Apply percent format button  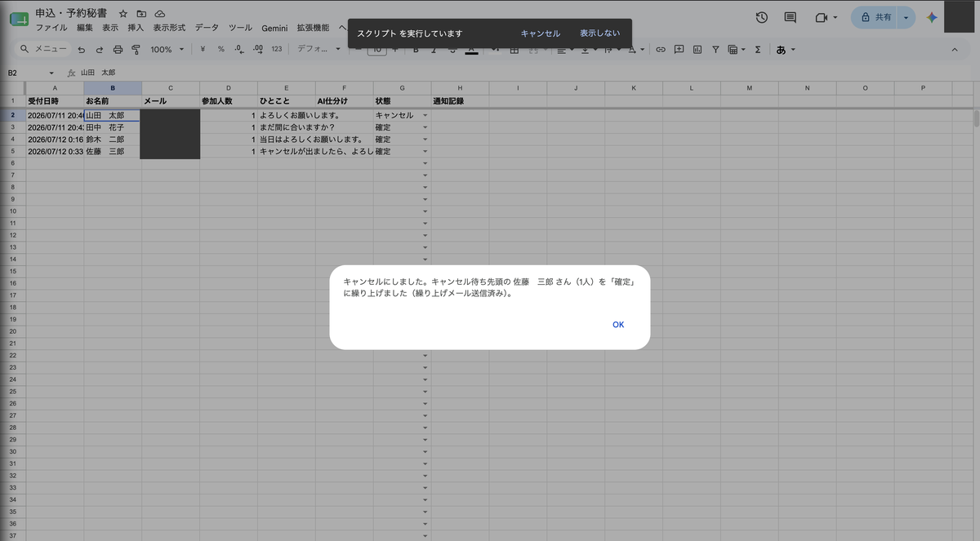point(220,50)
